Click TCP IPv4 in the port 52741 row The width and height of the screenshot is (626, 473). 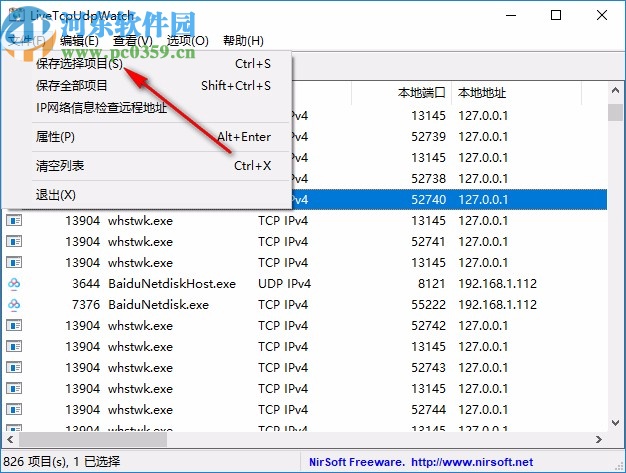click(283, 242)
